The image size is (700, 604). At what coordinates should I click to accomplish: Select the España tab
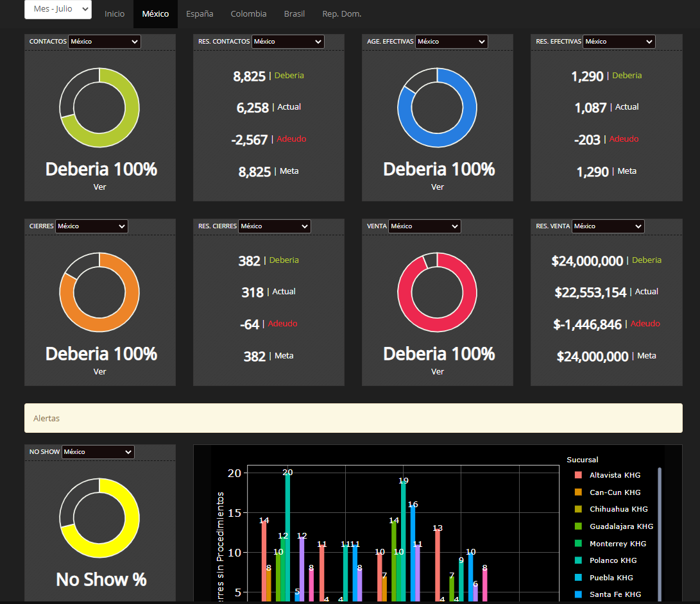click(200, 14)
